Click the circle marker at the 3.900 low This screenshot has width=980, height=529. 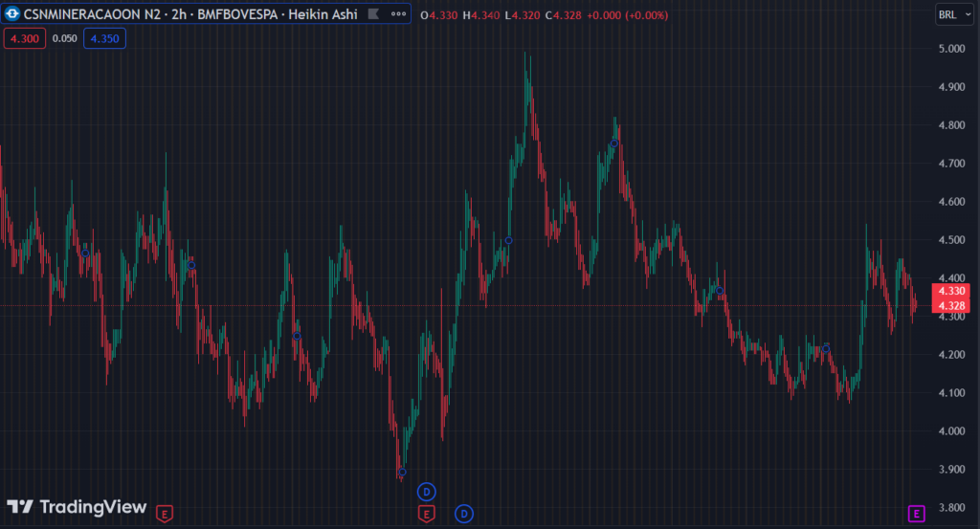pyautogui.click(x=402, y=473)
